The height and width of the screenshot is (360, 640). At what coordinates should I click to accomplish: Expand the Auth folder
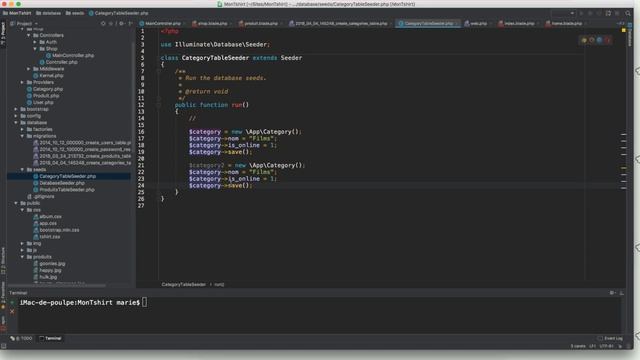pos(35,42)
